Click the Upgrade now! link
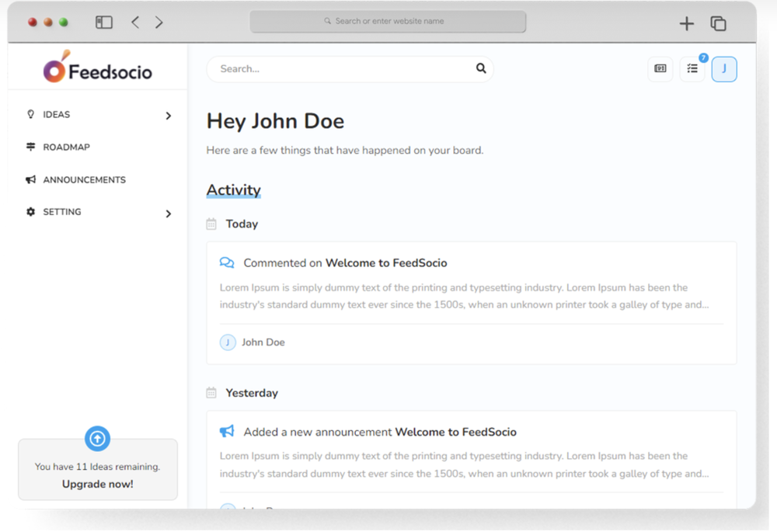This screenshot has width=777, height=532. tap(98, 484)
